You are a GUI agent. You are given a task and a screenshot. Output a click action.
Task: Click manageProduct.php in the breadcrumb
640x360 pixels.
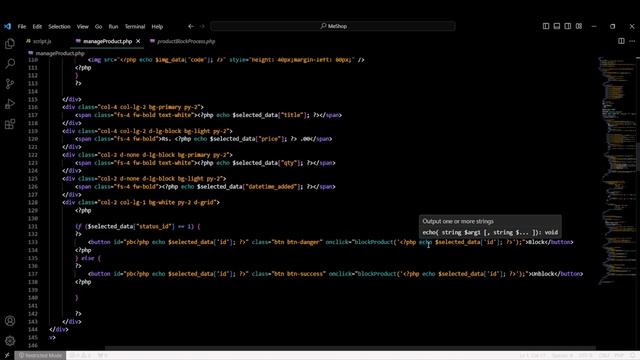tap(60, 53)
